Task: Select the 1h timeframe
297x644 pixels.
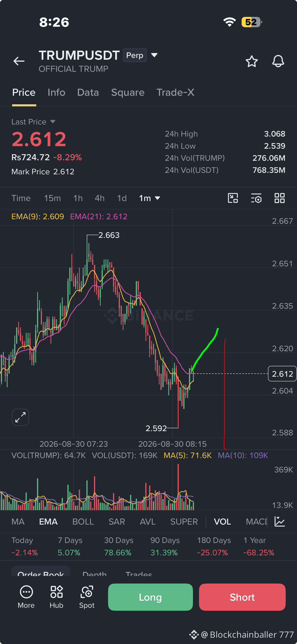Action: (78, 198)
